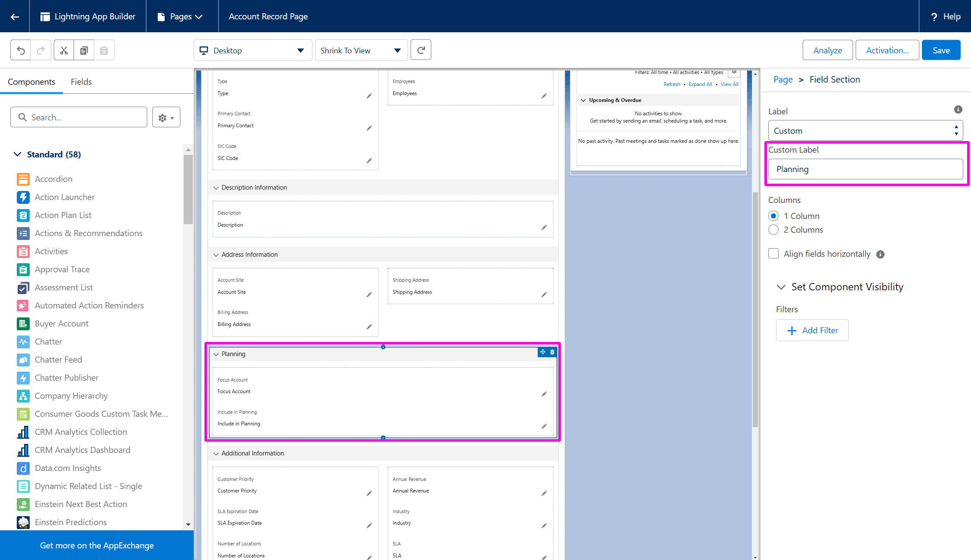
Task: Click the back arrow icon
Action: [15, 16]
